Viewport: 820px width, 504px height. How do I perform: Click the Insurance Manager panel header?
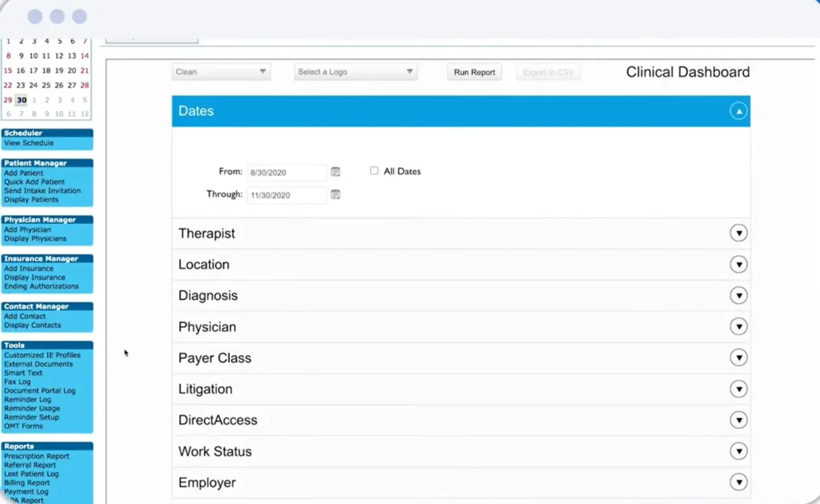(47, 258)
